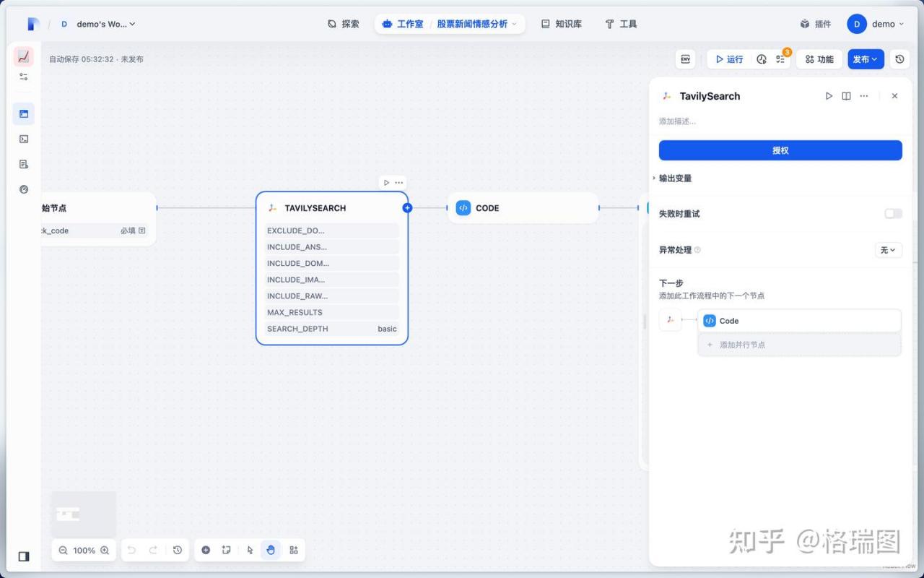Click 添加并行节点 under next step
Image resolution: width=924 pixels, height=578 pixels.
point(799,345)
